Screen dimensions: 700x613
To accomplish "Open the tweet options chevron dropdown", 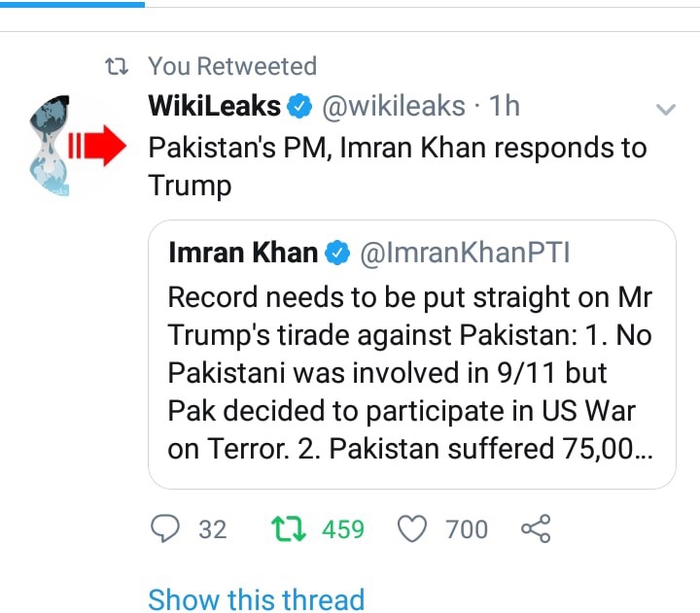I will (x=665, y=109).
